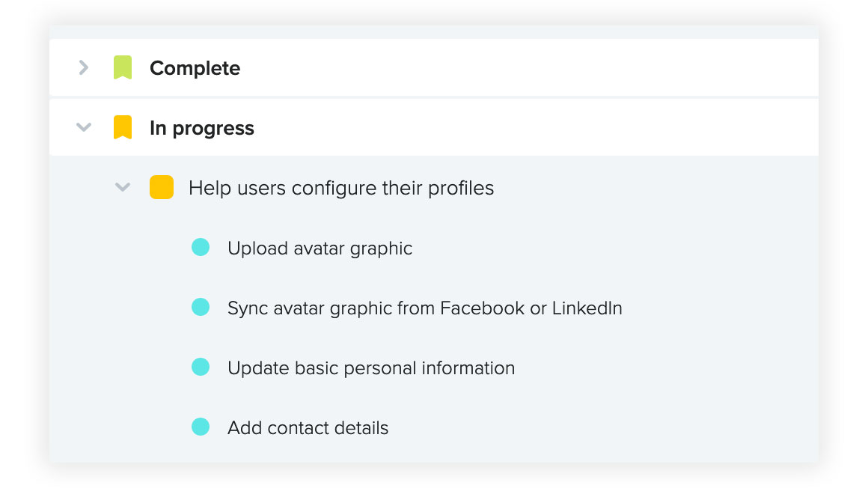The image size is (868, 488).
Task: Click empty area of In progress row
Action: [531, 127]
